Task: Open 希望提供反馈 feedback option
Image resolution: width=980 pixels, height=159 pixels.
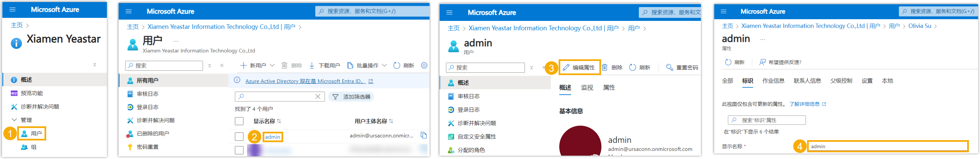Action: tap(780, 62)
